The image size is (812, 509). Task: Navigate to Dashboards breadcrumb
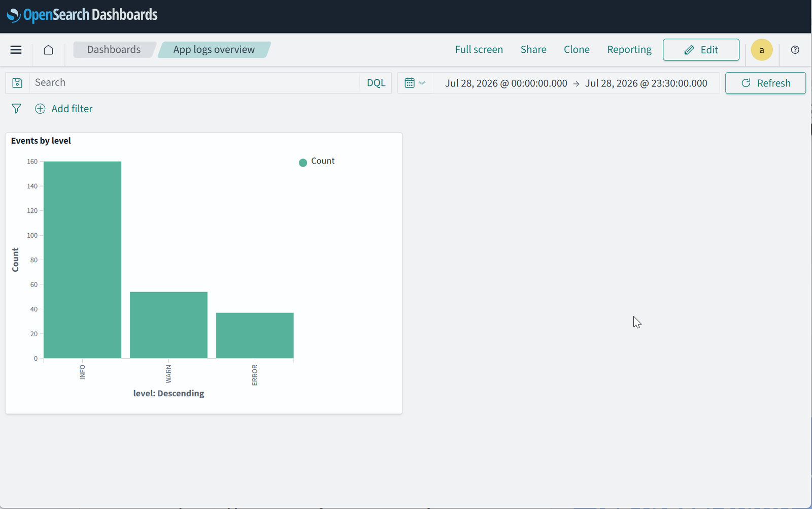114,50
